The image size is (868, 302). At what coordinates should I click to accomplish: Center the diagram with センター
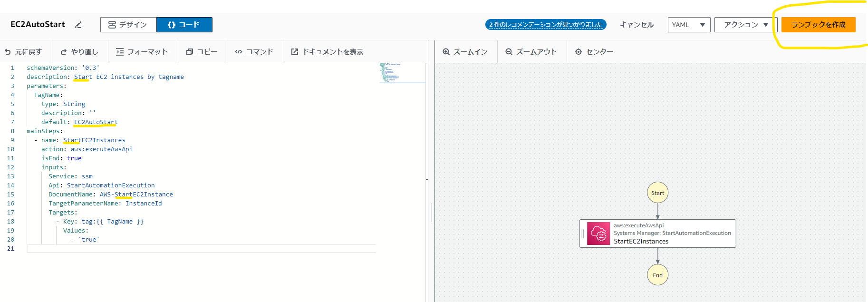pyautogui.click(x=594, y=52)
